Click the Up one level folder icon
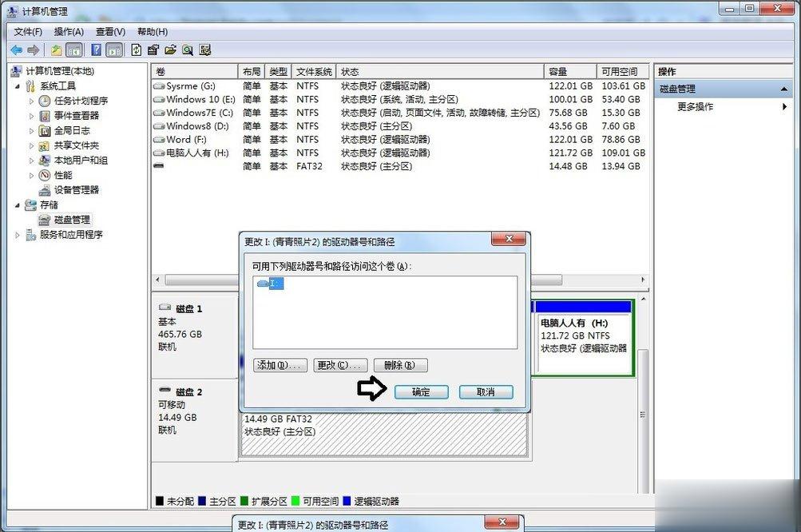Screen dimensions: 801x532 [56, 50]
